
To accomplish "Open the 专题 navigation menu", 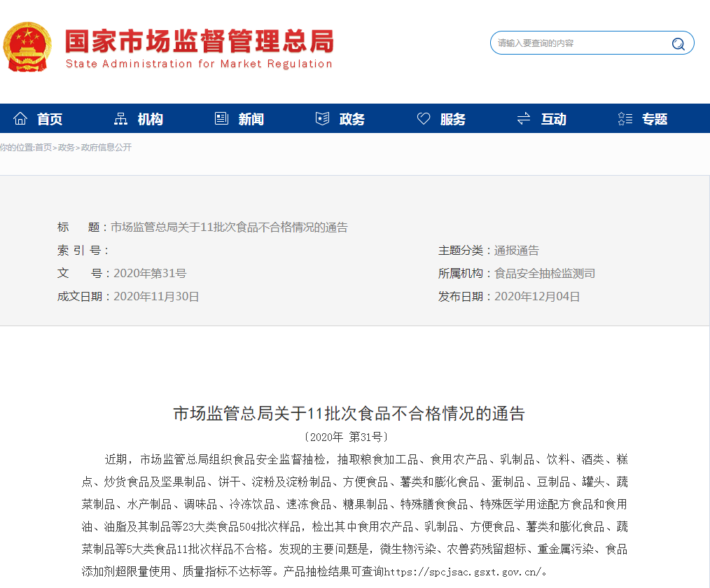I will 655,119.
